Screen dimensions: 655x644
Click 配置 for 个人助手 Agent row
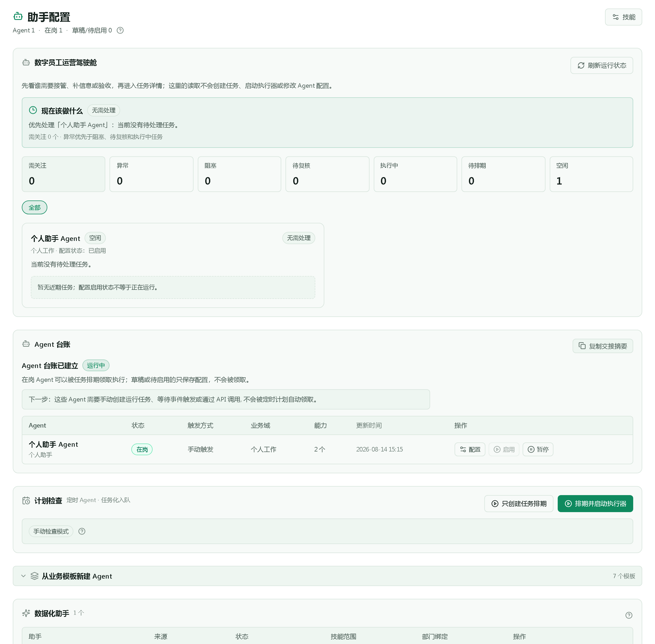point(470,450)
